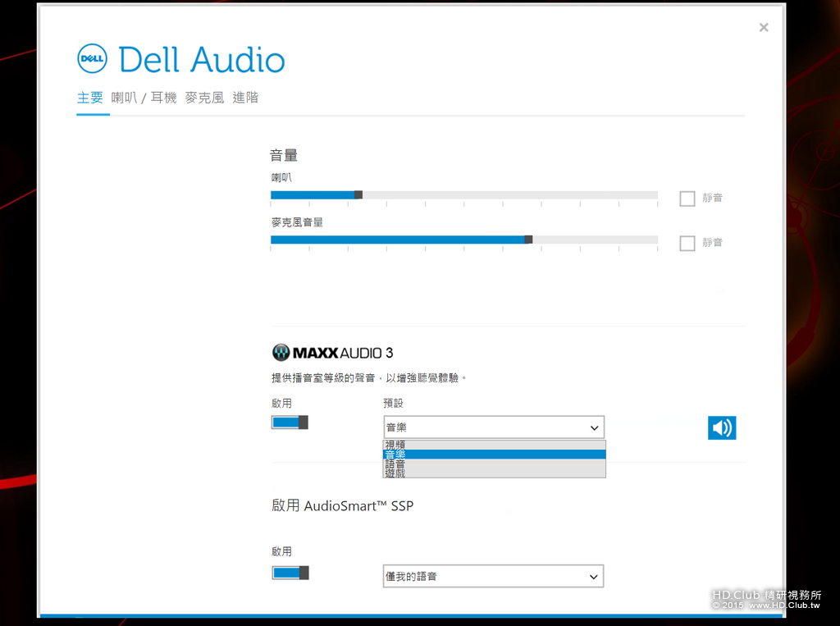Open the 僅我的語音 dropdown
The image size is (840, 626).
click(x=494, y=577)
